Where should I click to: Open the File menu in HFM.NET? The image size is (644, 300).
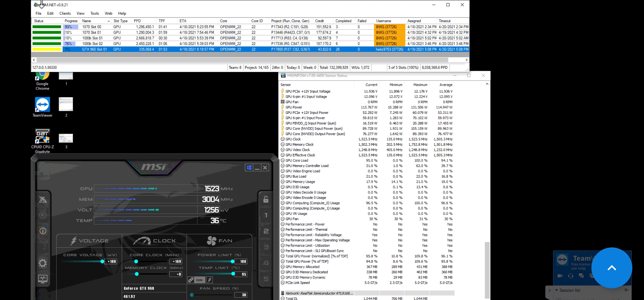(39, 13)
